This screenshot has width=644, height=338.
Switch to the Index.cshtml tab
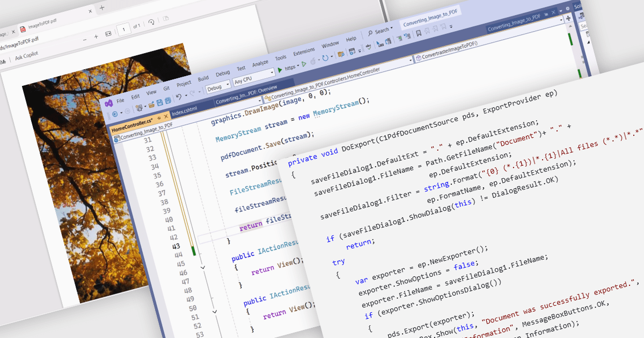(184, 113)
